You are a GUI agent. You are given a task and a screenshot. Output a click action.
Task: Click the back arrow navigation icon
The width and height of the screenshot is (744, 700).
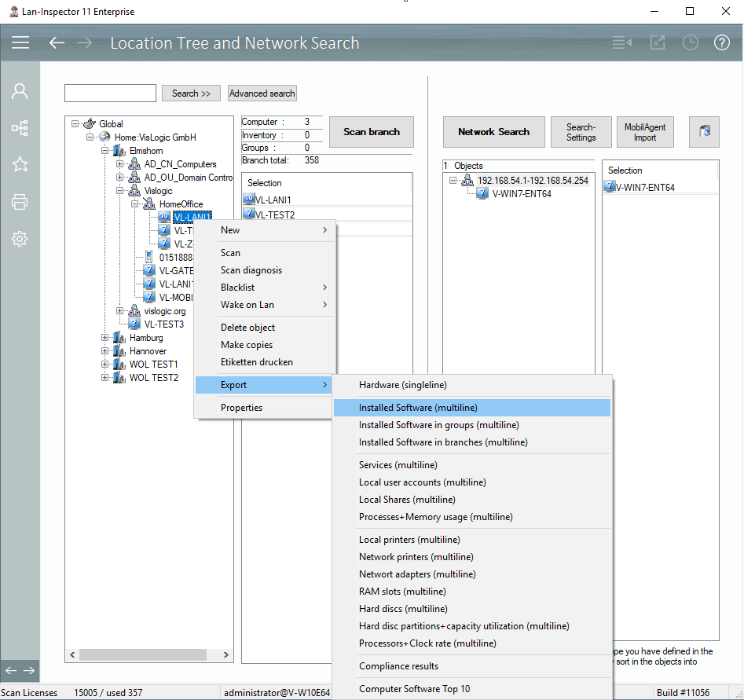[57, 42]
